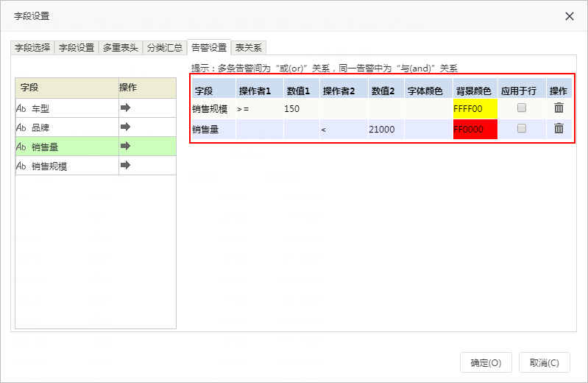588x383 pixels.
Task: Select the 告警设置 tab
Action: (209, 48)
